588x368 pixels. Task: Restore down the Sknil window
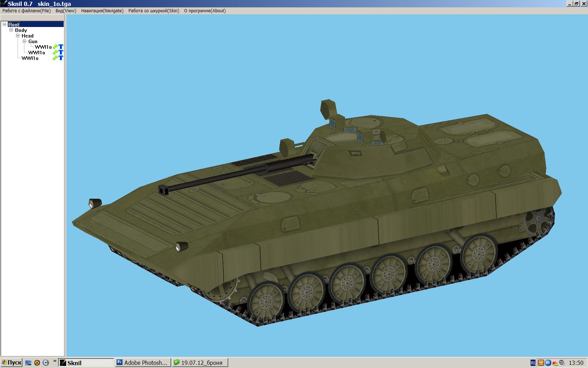576,4
